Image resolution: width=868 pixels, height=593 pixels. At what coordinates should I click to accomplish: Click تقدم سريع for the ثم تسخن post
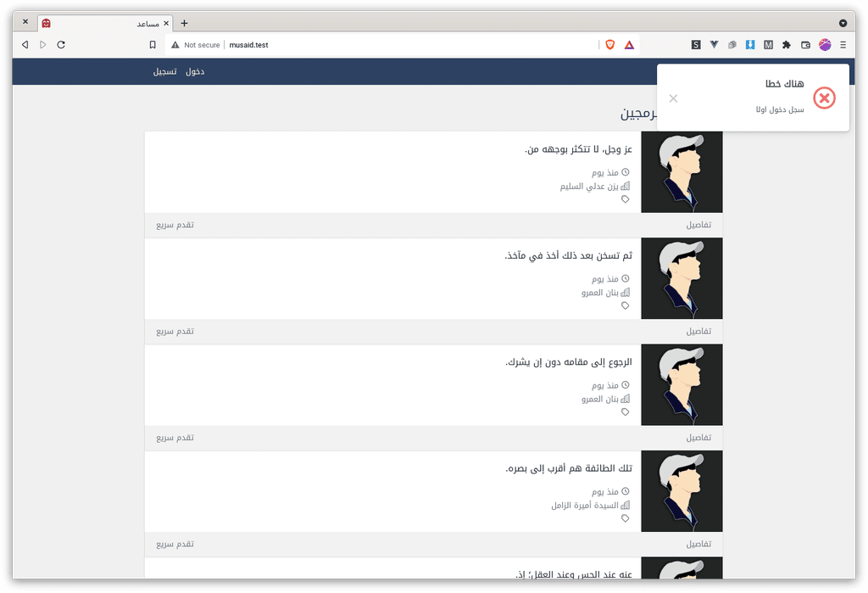175,331
